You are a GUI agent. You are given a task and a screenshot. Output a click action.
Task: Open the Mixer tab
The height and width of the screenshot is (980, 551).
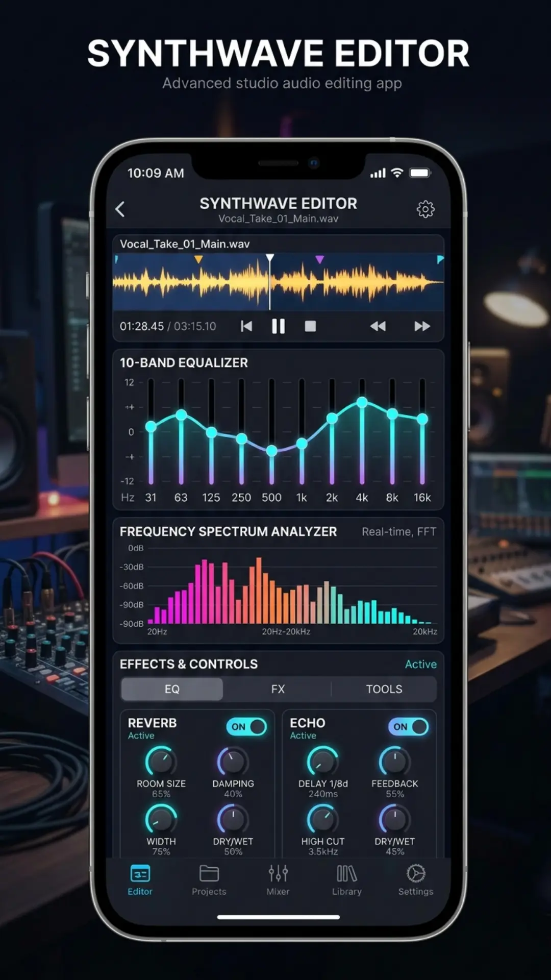[278, 880]
